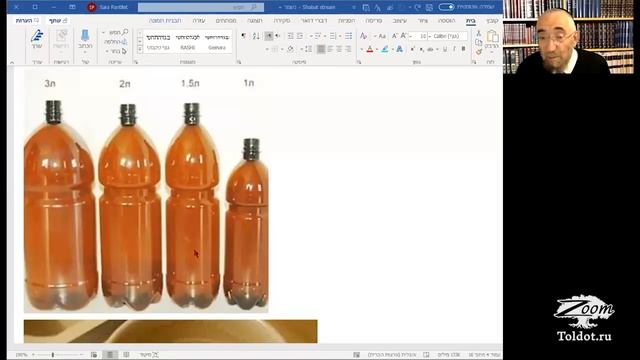Apply subscript formatting
Image resolution: width=640 pixels, height=360 pixels.
pyautogui.click(x=421, y=49)
